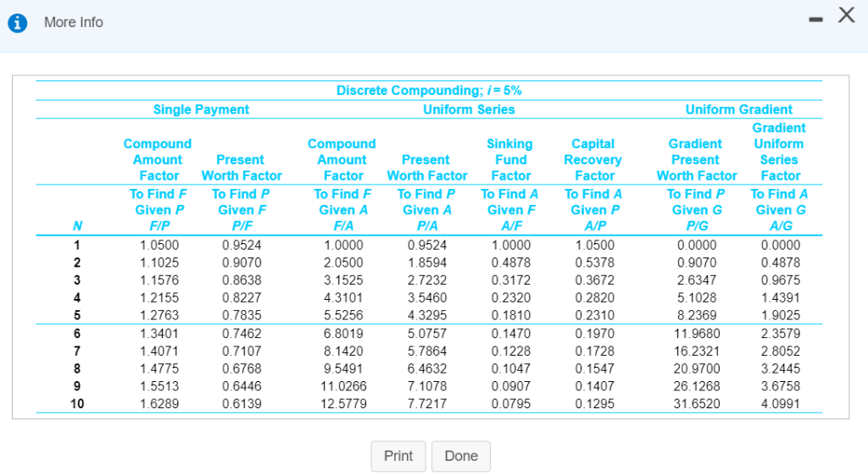868x476 pixels.
Task: Click the value 3.6758 in row 9
Action: pyautogui.click(x=781, y=386)
